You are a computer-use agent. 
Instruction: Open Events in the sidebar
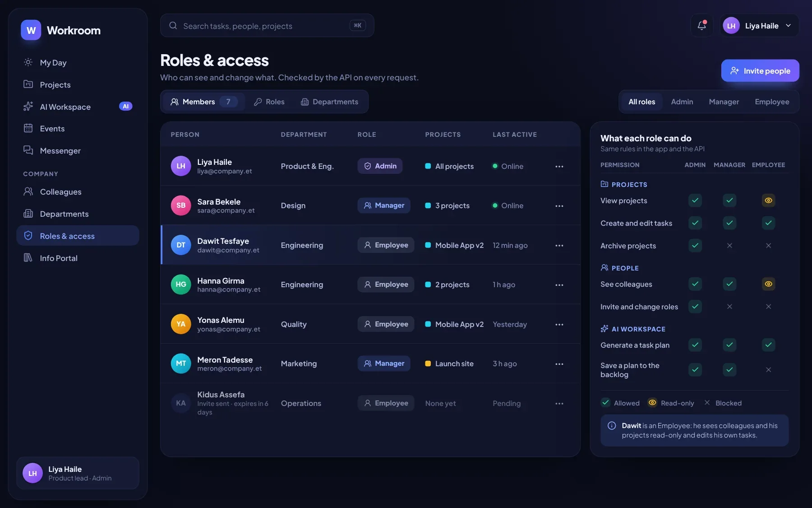[78, 129]
